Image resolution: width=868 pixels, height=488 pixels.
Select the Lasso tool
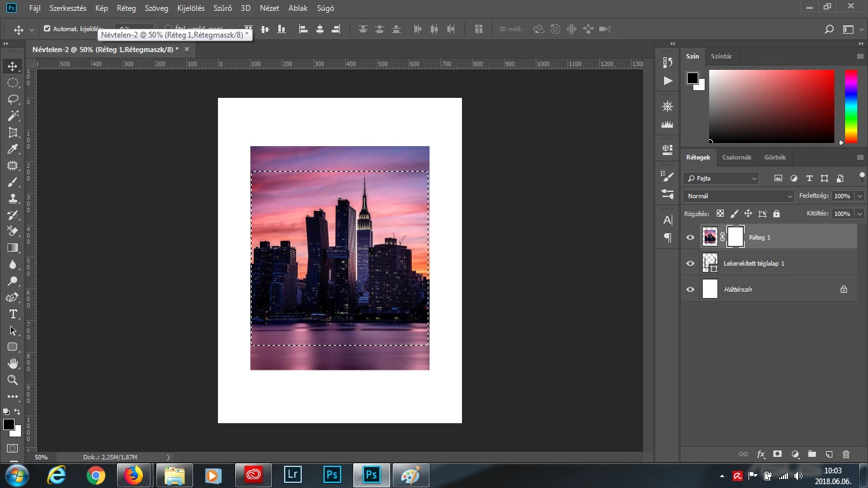(13, 100)
